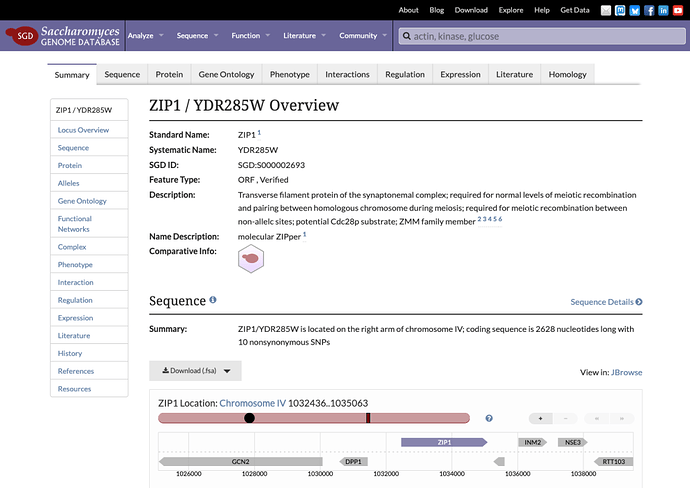Open the LinkedIn icon
This screenshot has width=690, height=488.
click(x=664, y=10)
